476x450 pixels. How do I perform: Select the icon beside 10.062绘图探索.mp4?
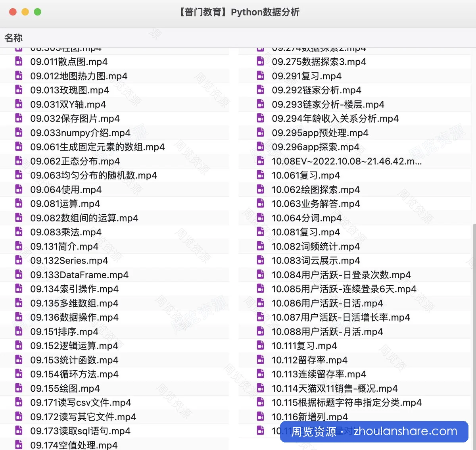point(261,189)
